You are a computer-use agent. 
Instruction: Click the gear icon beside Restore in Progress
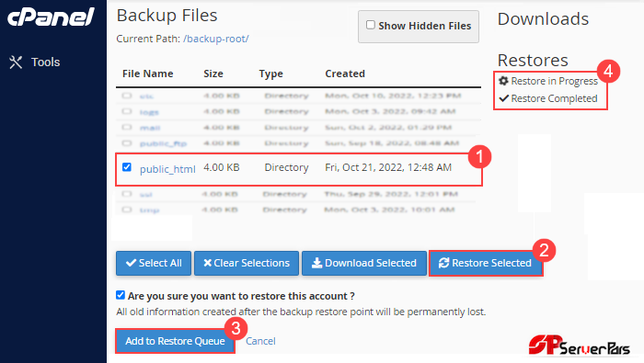tap(503, 81)
